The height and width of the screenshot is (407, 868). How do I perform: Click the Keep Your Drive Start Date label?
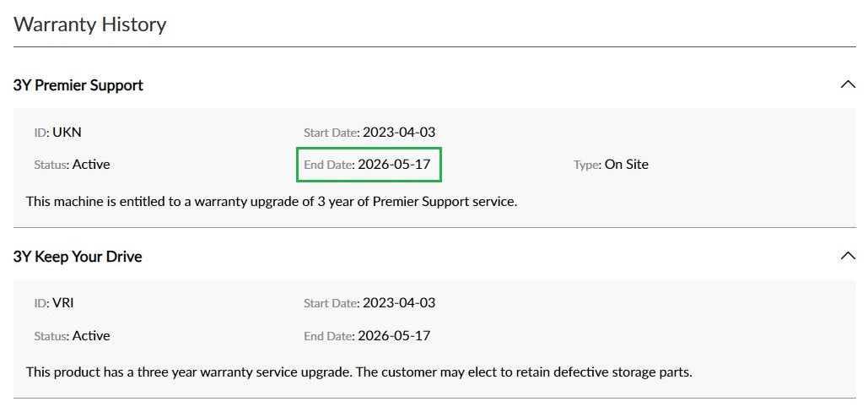331,304
